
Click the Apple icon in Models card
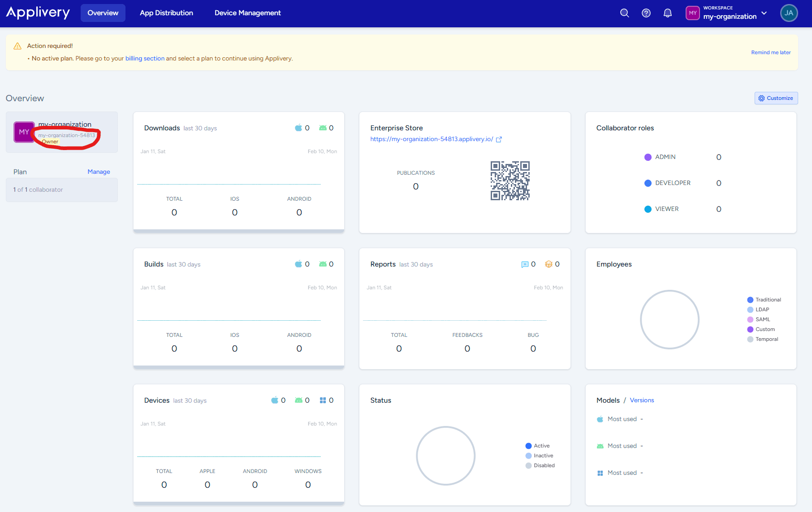(x=600, y=419)
